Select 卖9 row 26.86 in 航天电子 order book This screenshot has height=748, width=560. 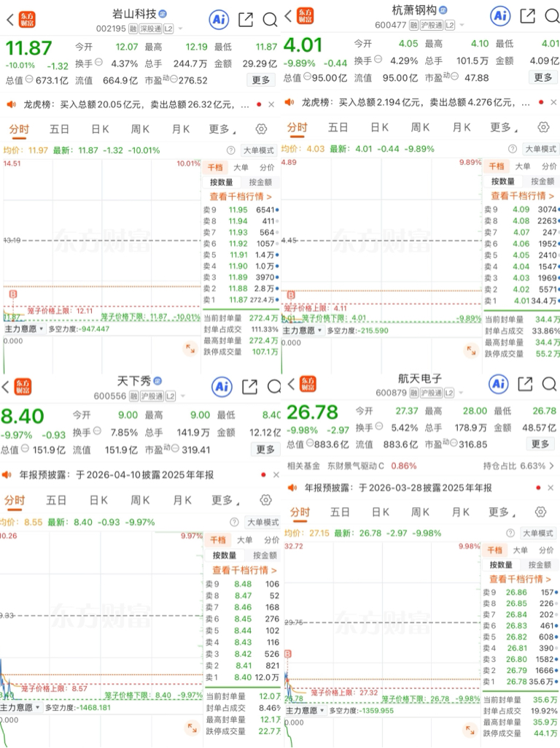coord(520,592)
